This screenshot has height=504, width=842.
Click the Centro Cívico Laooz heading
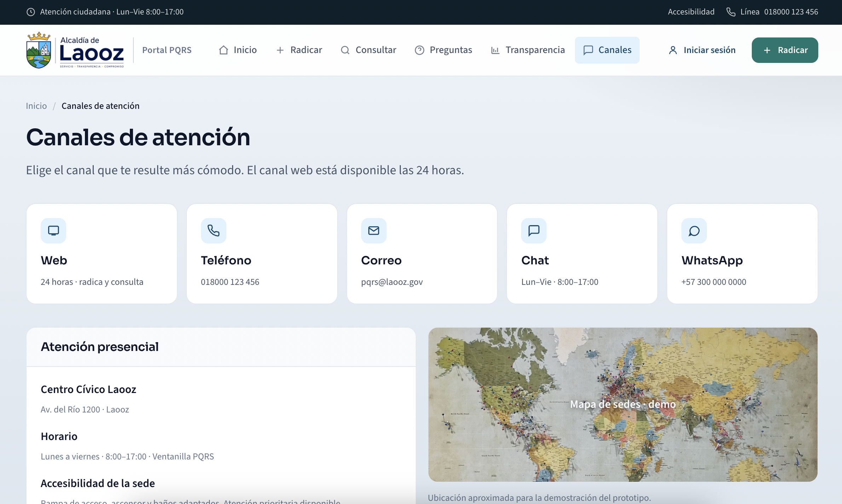pos(88,389)
